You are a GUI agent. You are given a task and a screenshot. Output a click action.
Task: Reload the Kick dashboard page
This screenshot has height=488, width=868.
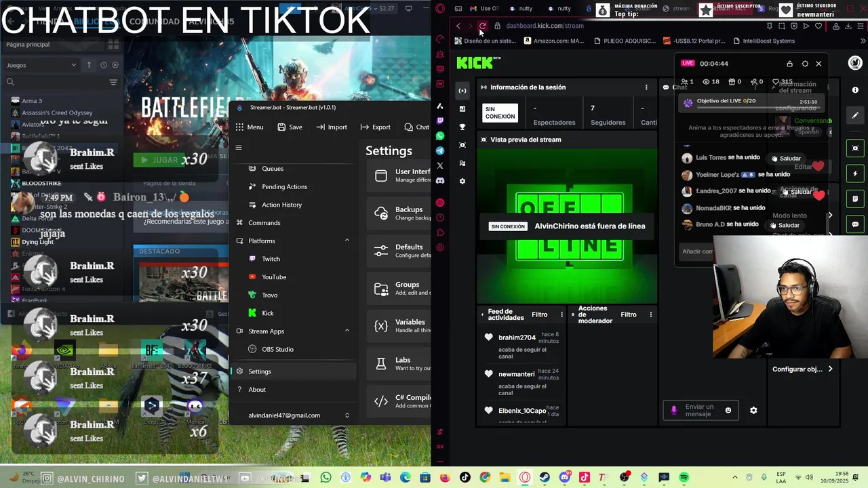[x=482, y=26]
